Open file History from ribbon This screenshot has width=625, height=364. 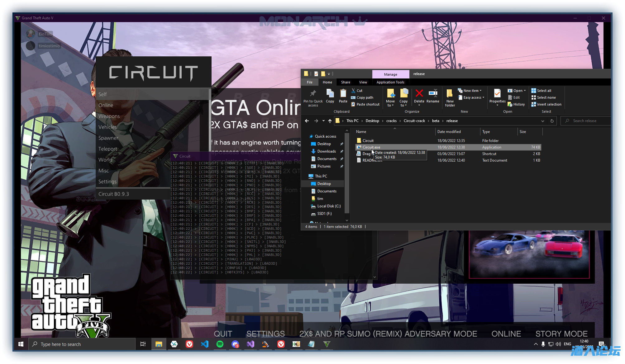click(516, 104)
